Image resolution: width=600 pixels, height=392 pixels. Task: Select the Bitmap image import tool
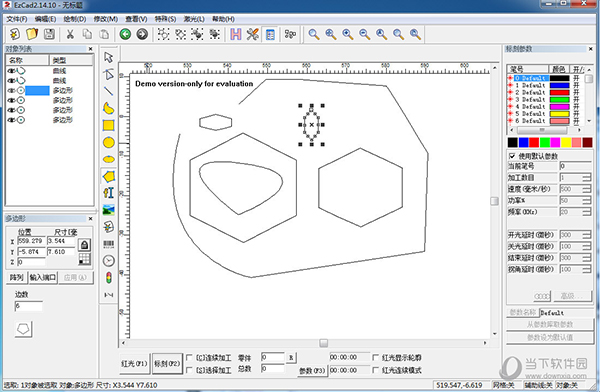[109, 210]
